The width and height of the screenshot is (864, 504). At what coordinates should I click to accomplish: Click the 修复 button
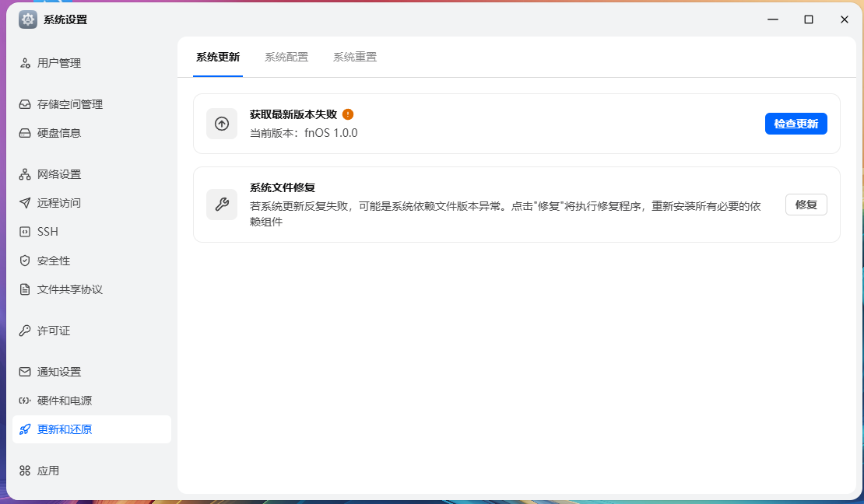[x=806, y=205]
